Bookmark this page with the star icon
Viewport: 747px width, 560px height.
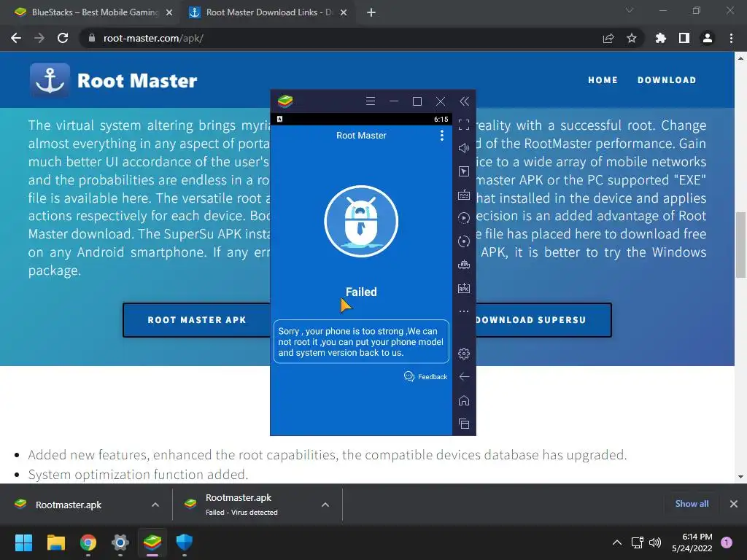coord(631,38)
